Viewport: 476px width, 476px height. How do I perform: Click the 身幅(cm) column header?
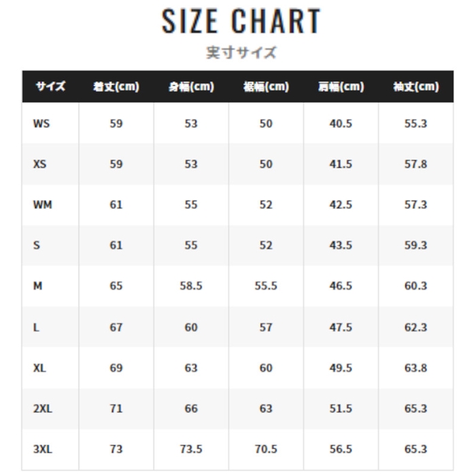tap(191, 86)
